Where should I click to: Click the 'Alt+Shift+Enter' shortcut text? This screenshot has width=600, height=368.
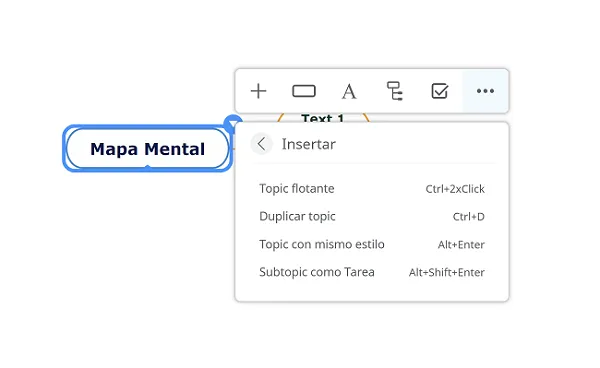[x=447, y=272]
